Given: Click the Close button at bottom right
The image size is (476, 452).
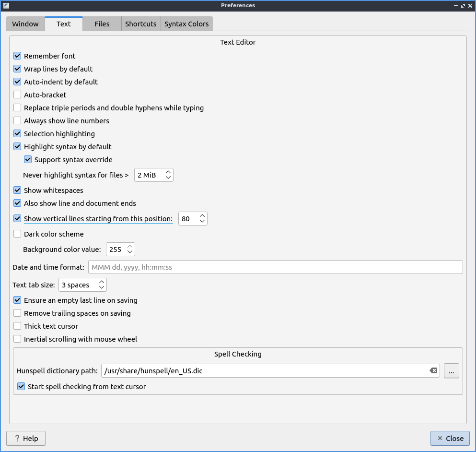Looking at the screenshot, I should pos(450,438).
